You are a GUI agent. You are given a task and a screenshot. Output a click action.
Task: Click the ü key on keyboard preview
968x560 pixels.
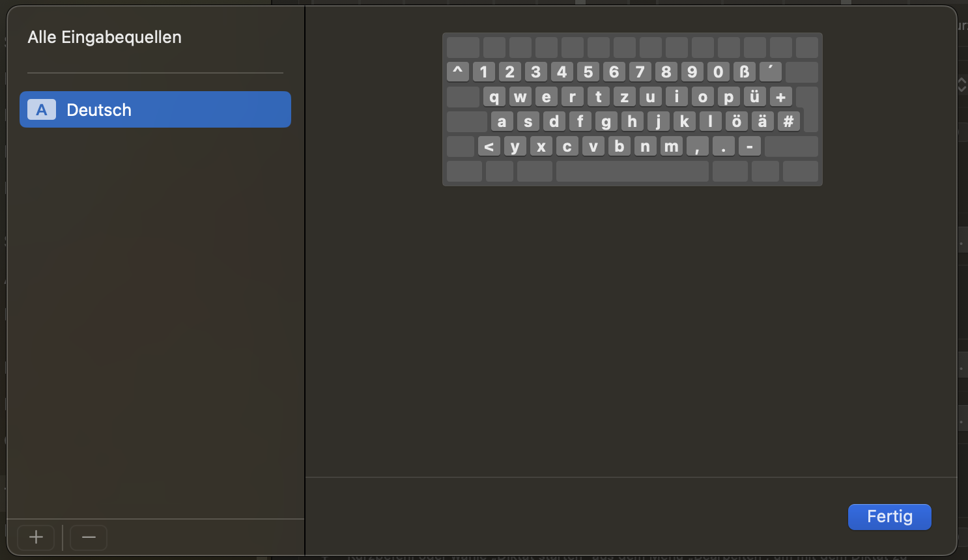tap(754, 97)
